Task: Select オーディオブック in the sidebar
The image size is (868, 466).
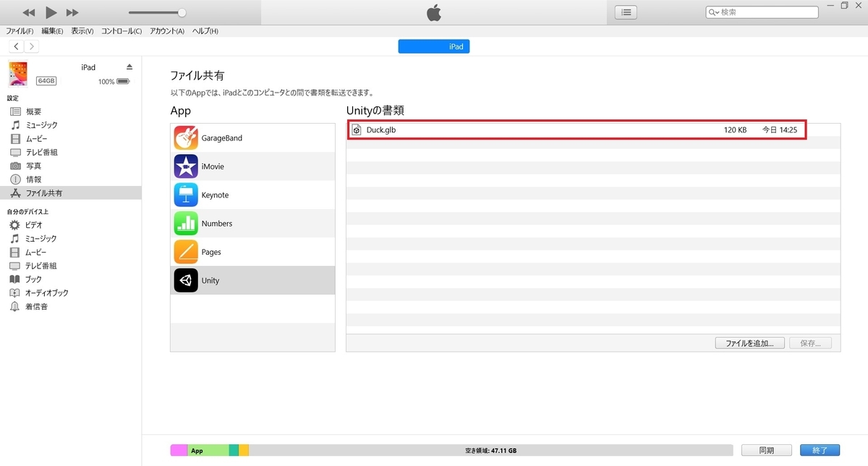Action: [46, 293]
